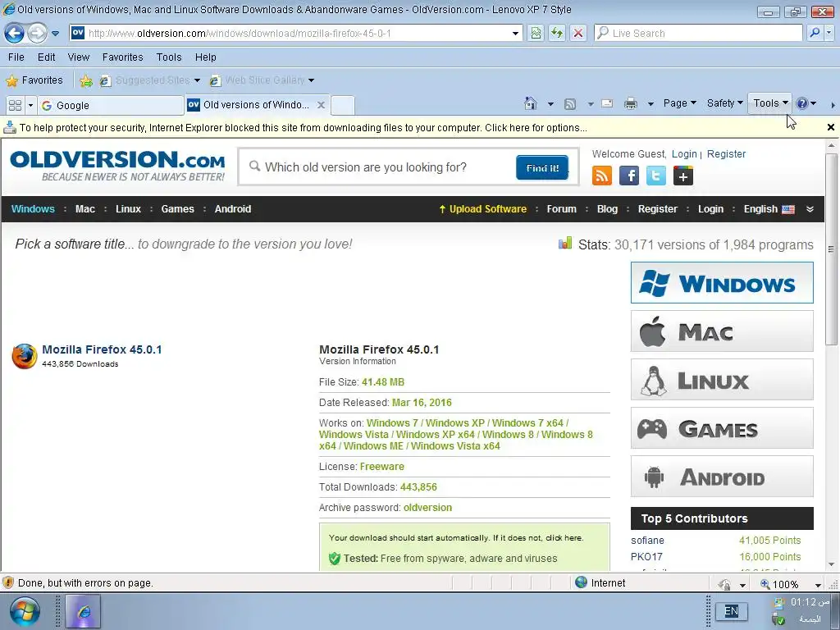The width and height of the screenshot is (840, 630).
Task: Click the RSS Feeds icon in command bar
Action: pos(570,103)
